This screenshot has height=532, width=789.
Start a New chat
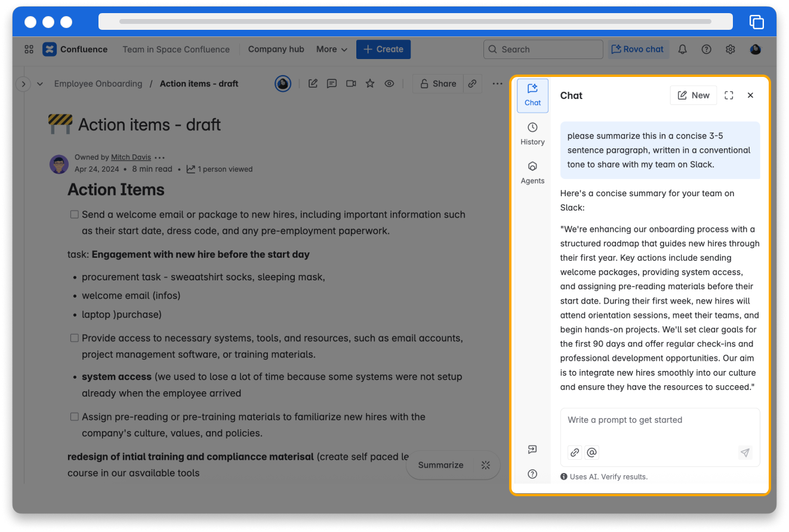click(x=694, y=95)
